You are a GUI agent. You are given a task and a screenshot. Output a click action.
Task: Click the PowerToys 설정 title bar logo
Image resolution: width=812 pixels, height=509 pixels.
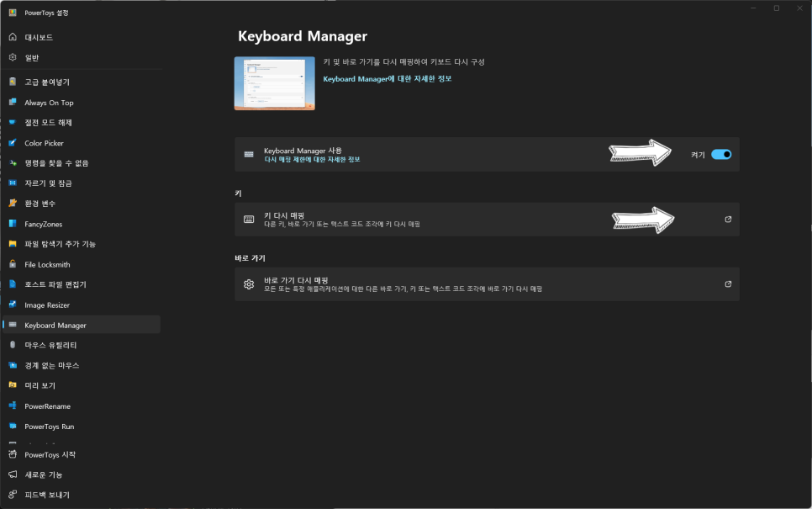[13, 13]
